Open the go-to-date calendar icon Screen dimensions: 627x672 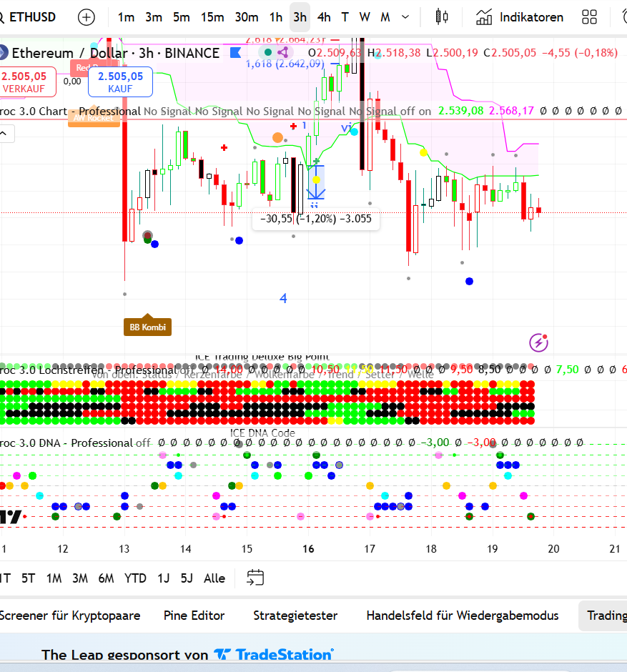pos(255,578)
